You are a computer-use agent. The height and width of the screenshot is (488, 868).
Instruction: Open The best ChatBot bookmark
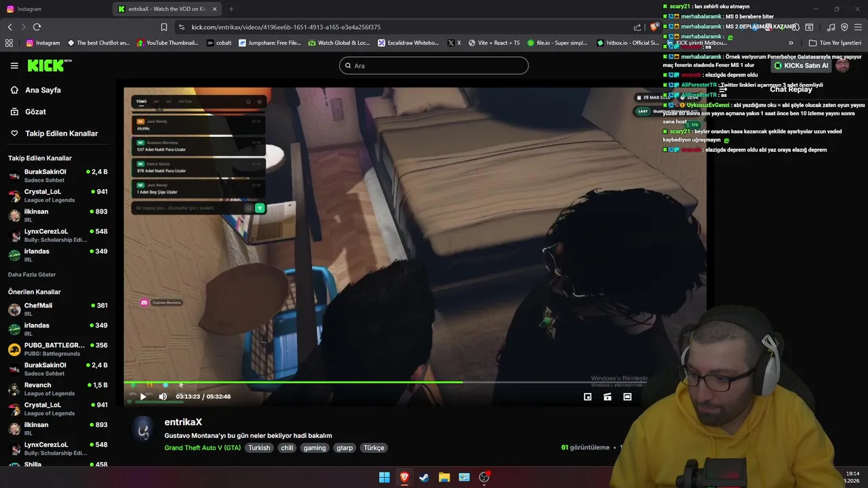point(98,43)
